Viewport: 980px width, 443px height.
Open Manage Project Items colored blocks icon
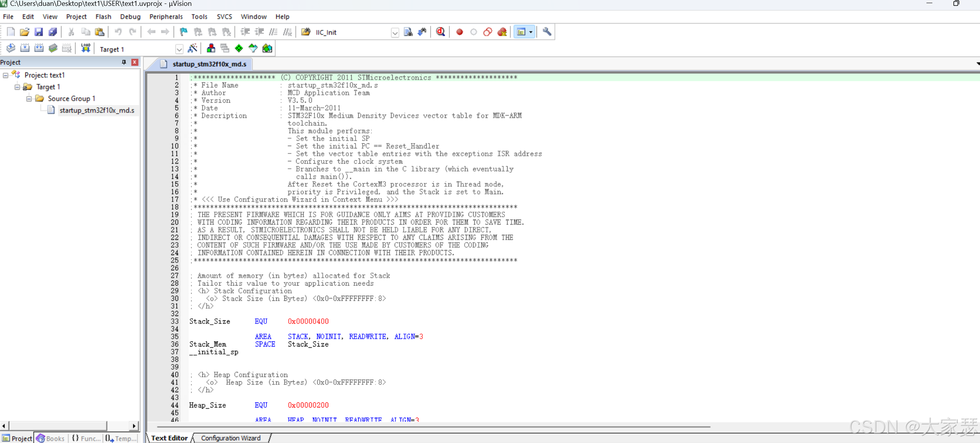(211, 48)
